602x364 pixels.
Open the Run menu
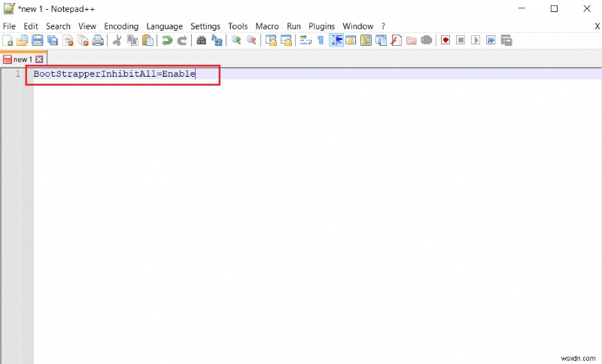click(293, 26)
